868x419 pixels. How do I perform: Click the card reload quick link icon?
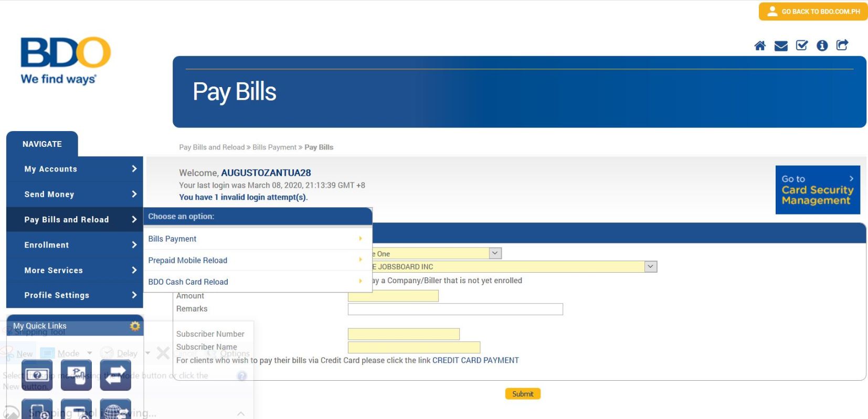coord(76,409)
